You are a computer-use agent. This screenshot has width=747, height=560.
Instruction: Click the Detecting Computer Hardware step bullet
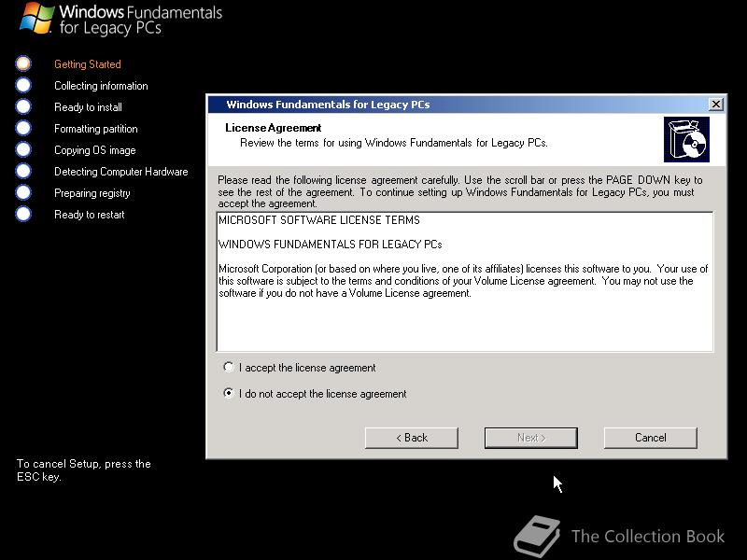click(x=23, y=171)
